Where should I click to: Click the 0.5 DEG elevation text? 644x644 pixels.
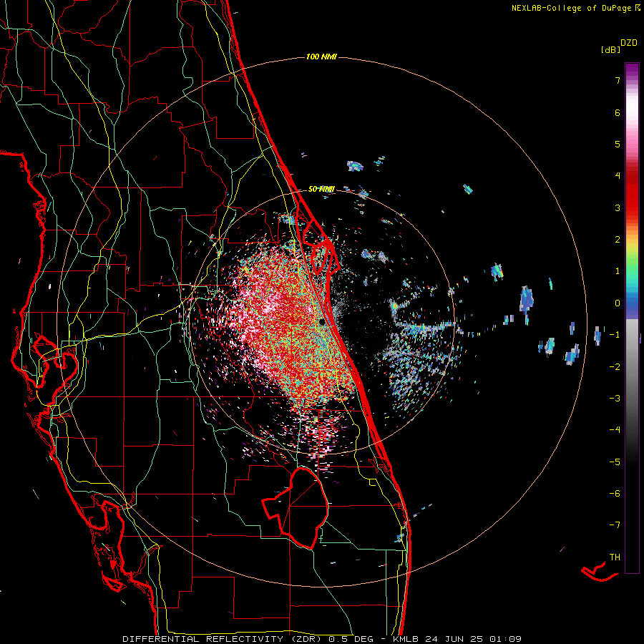351,639
